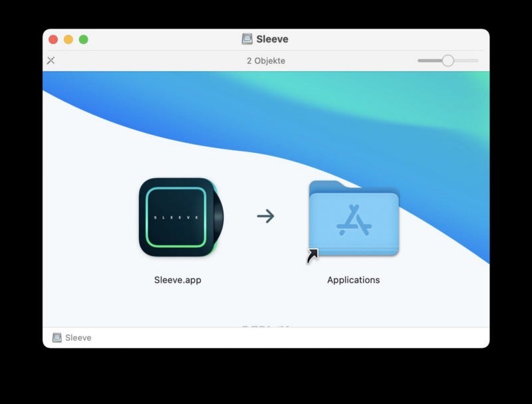
Task: Click the Sleeve disk icon in path bar
Action: coord(57,338)
